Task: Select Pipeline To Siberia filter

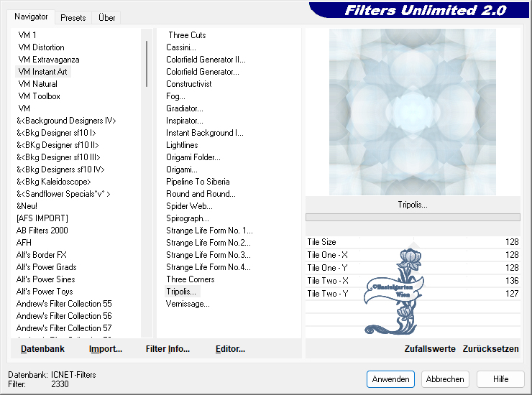Action: tap(198, 182)
